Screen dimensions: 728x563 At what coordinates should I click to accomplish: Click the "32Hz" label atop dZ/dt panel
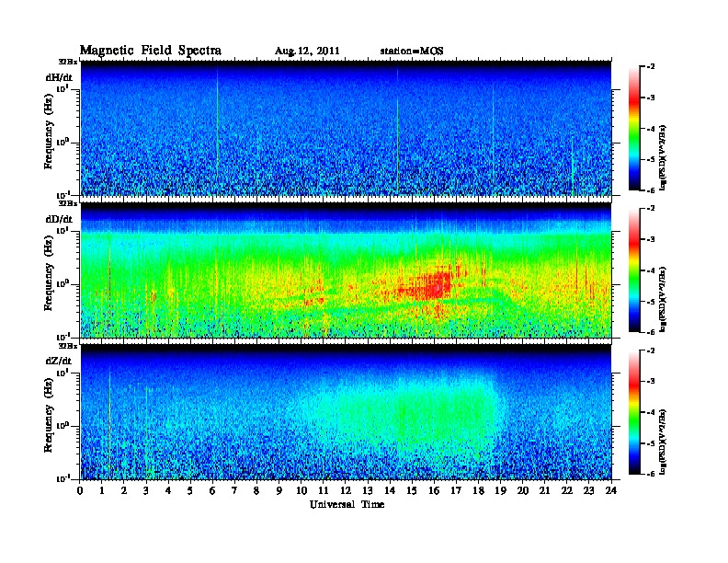point(68,346)
